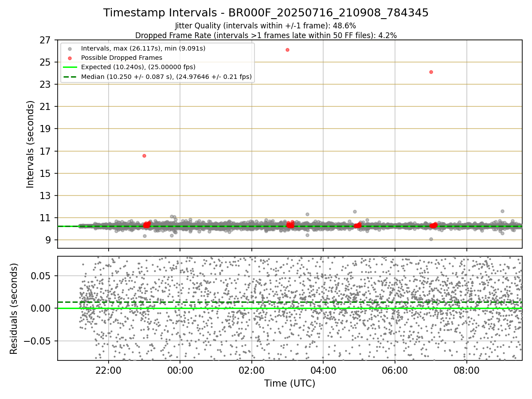The width and height of the screenshot is (532, 399).
Task: Click the '06:00' x-axis tick label
Action: point(395,370)
